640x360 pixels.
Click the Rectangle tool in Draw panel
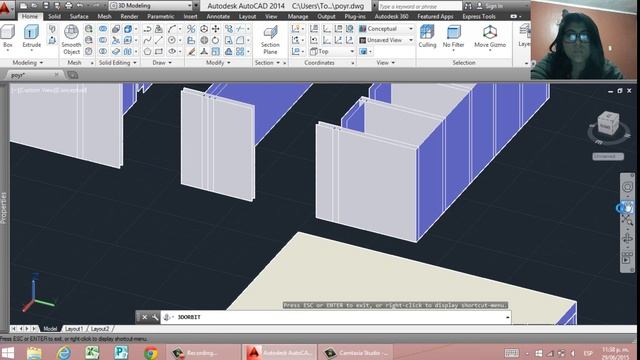click(159, 52)
